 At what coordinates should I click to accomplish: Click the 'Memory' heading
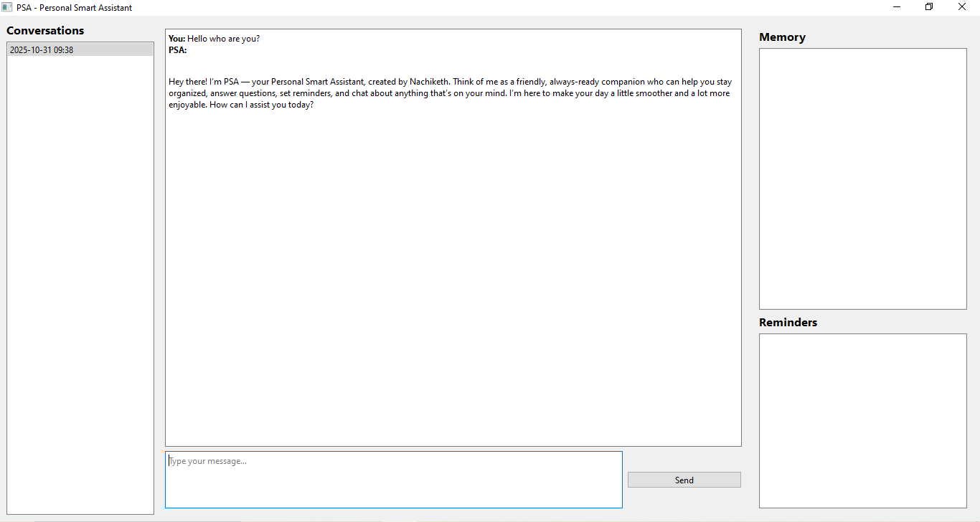click(x=782, y=37)
